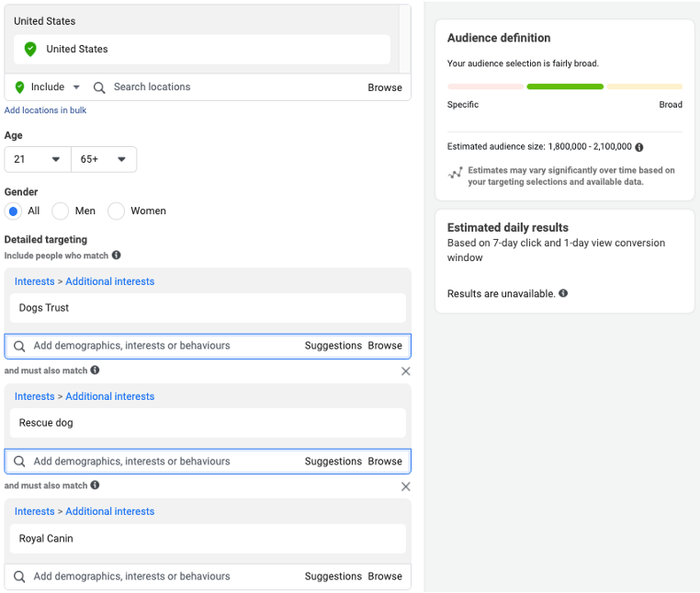Viewport: 700px width, 593px height.
Task: Select the All gender radio button
Action: tap(13, 211)
